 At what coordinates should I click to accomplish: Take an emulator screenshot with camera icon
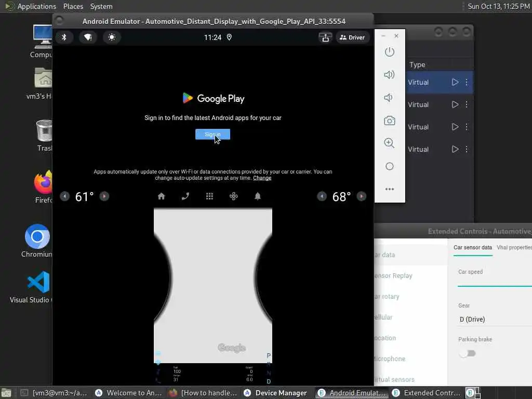tap(390, 121)
